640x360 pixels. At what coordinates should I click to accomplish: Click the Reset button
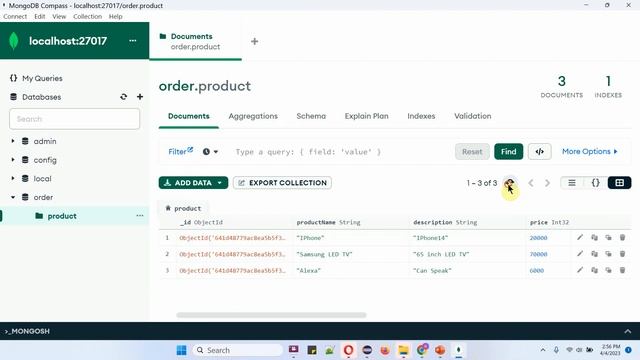pyautogui.click(x=472, y=152)
